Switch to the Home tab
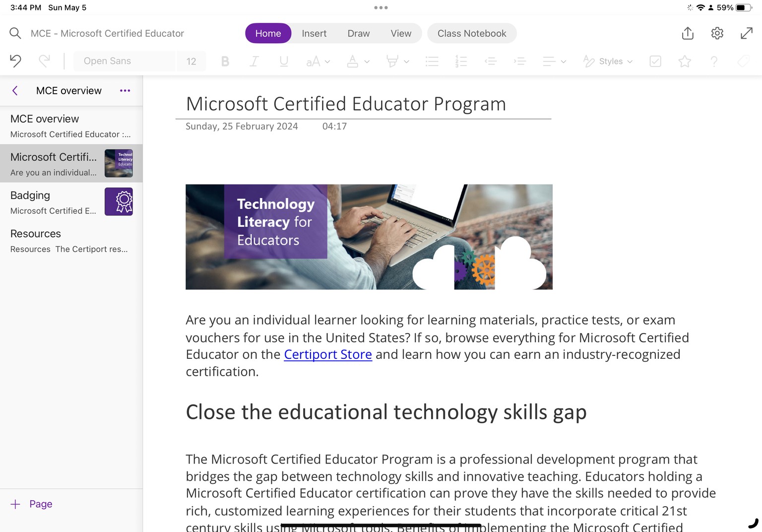Viewport: 762px width, 532px height. (268, 33)
